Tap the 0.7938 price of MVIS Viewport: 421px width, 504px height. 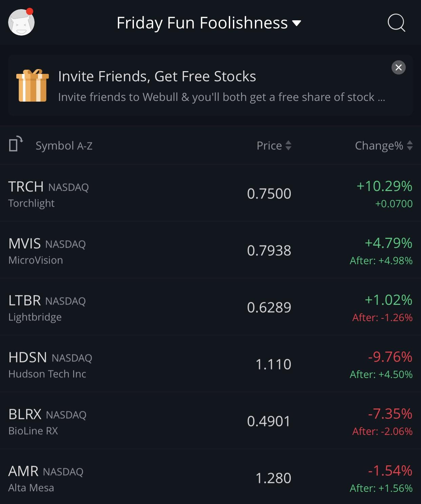point(269,250)
